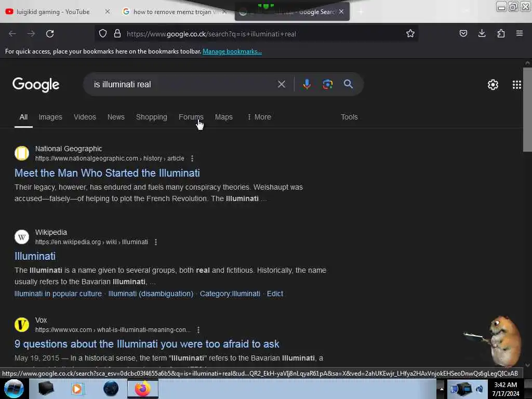This screenshot has width=532, height=399.
Task: Close the luigikid gaming YouTube tab
Action: (x=108, y=11)
